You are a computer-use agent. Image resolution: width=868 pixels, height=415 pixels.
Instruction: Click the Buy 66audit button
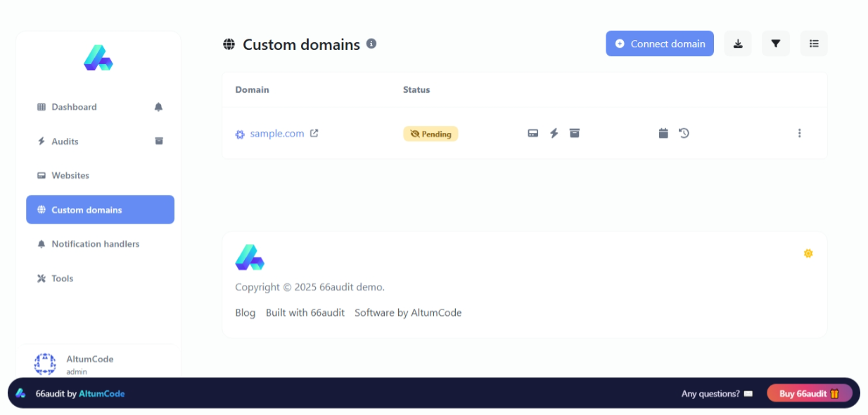point(809,394)
